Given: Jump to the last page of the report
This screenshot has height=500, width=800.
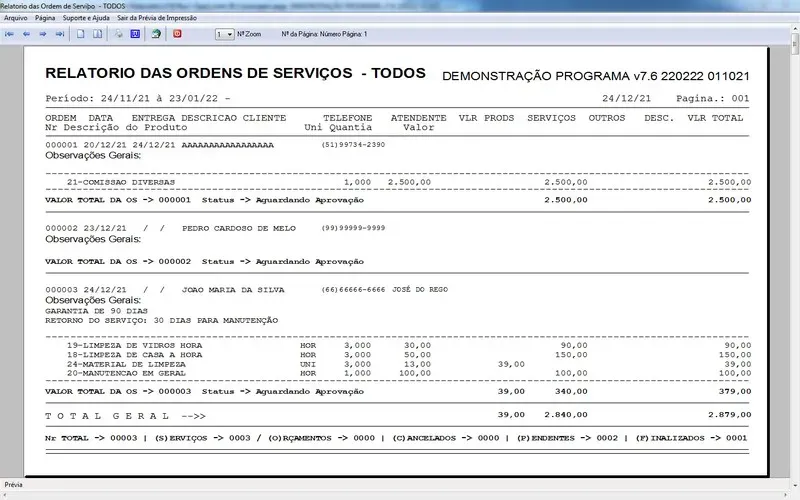Looking at the screenshot, I should coord(60,34).
